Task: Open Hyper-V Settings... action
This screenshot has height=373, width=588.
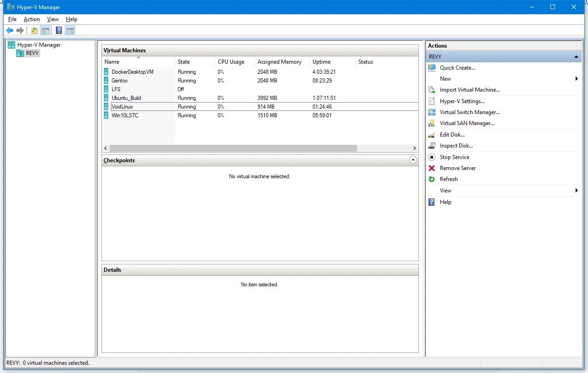Action: point(462,101)
